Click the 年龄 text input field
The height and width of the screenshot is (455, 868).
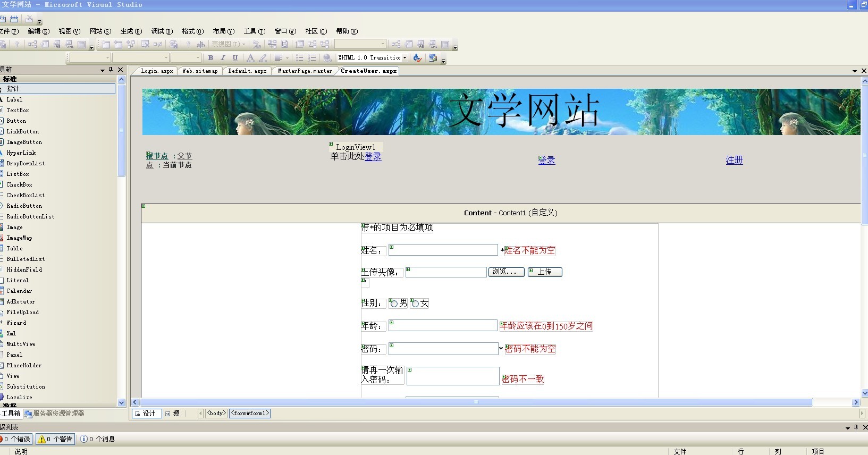[x=443, y=325]
